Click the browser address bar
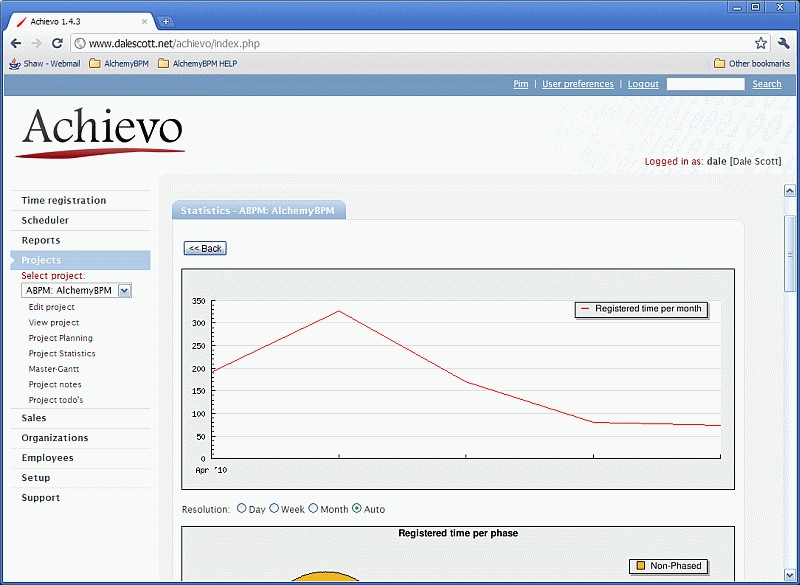The height and width of the screenshot is (585, 800). (x=418, y=43)
